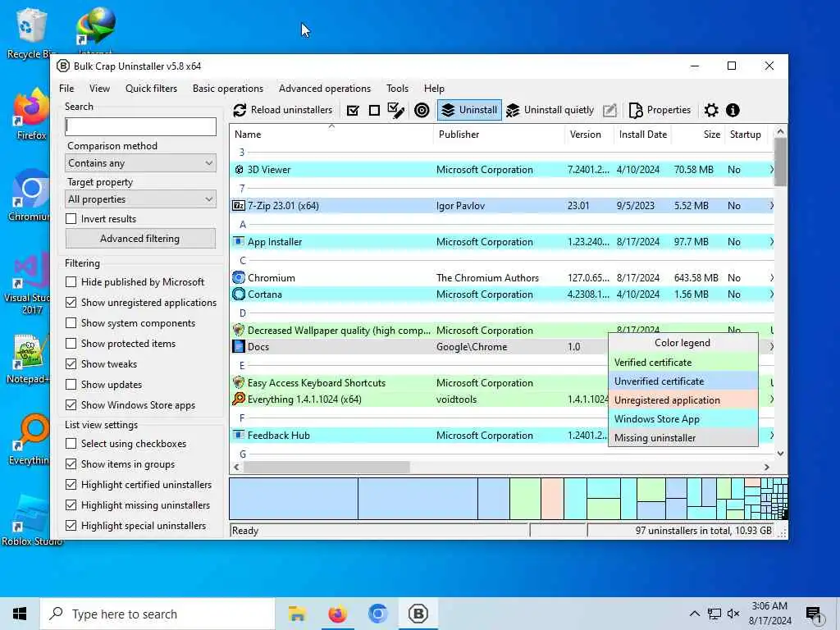Click the 3D Viewer row icon

239,170
